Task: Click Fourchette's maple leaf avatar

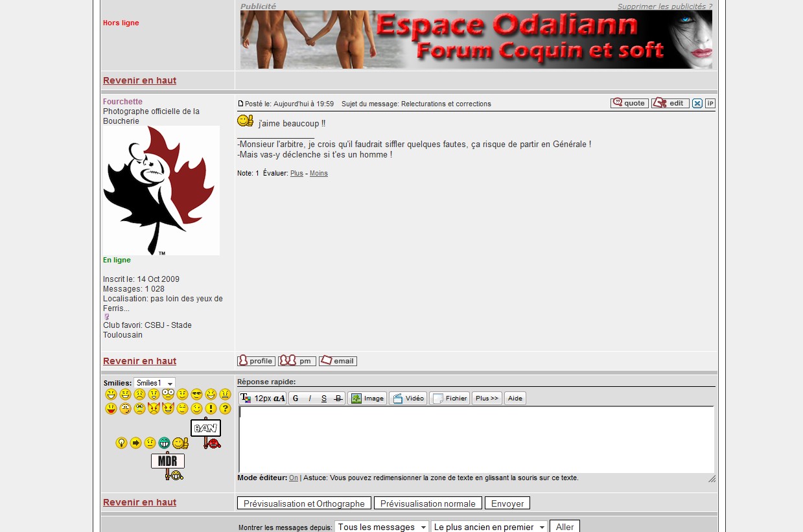Action: [x=161, y=191]
